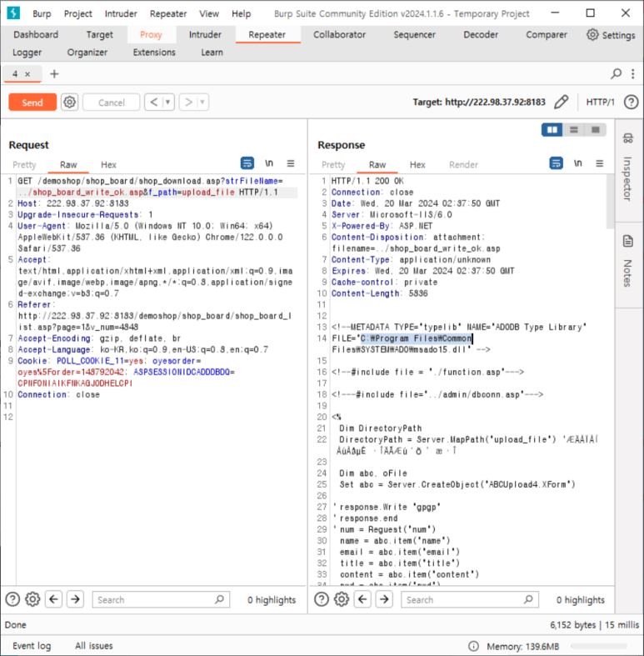Open the Project menu
Screen dimensions: 644x656
pos(77,14)
